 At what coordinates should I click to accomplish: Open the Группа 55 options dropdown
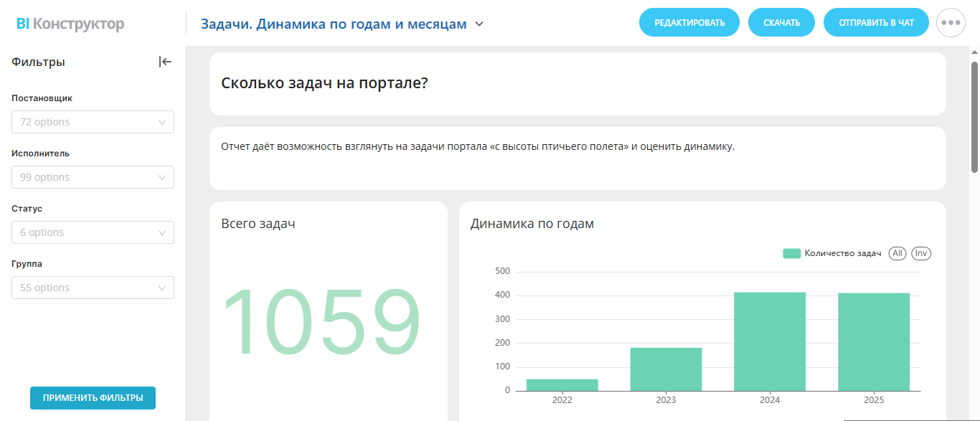pyautogui.click(x=93, y=288)
